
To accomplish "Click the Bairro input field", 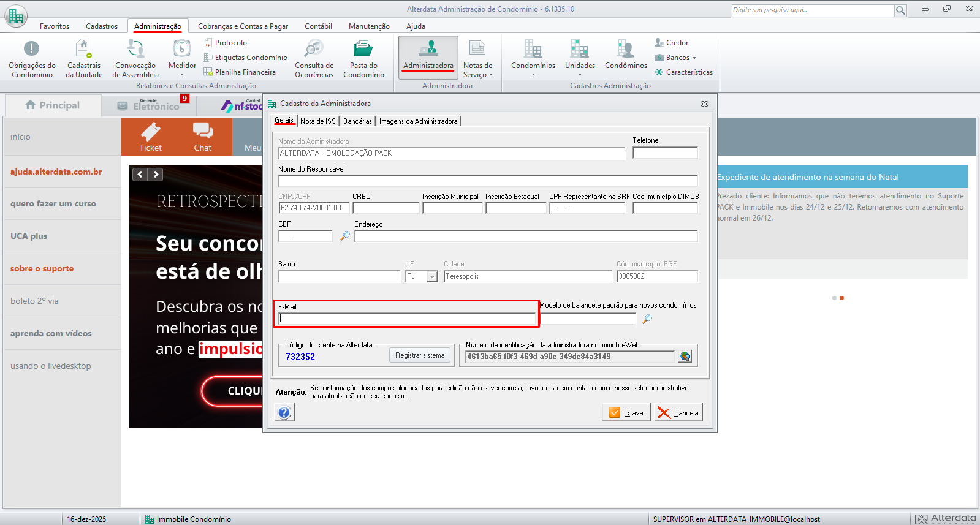I will [x=339, y=276].
